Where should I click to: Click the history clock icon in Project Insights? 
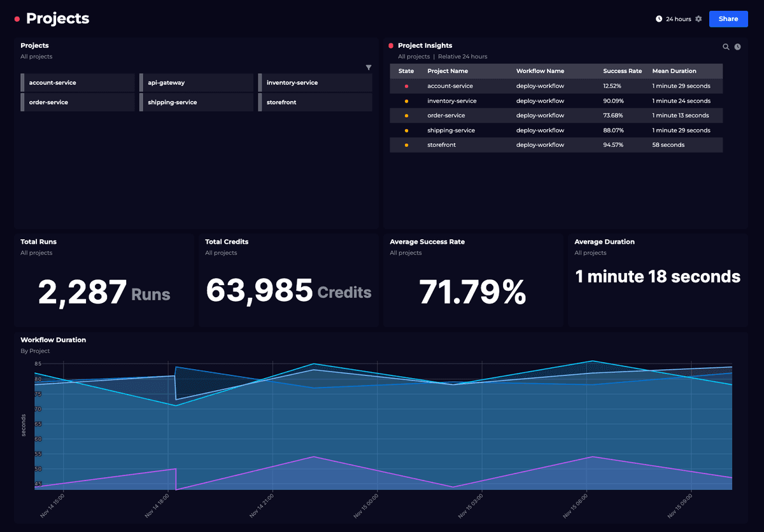click(x=737, y=46)
